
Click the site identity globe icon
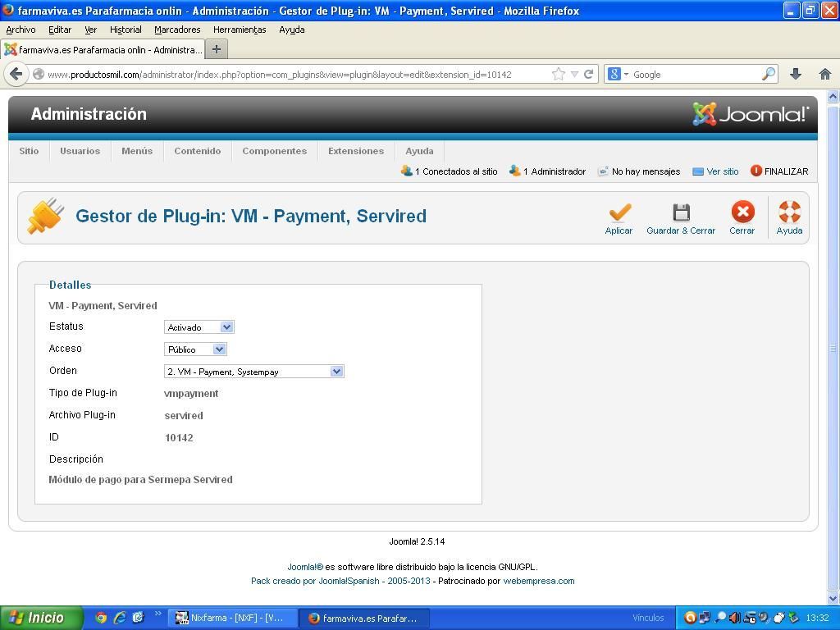[38, 74]
